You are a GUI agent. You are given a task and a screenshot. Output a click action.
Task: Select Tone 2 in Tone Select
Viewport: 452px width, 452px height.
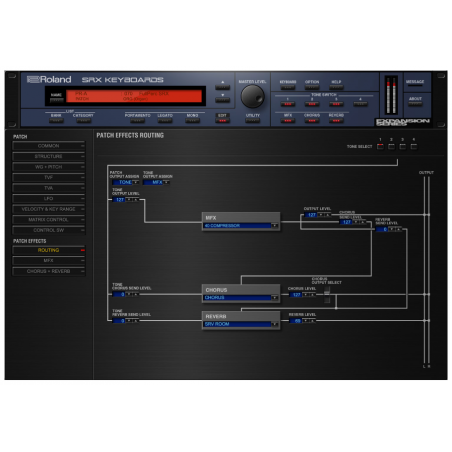click(x=391, y=146)
